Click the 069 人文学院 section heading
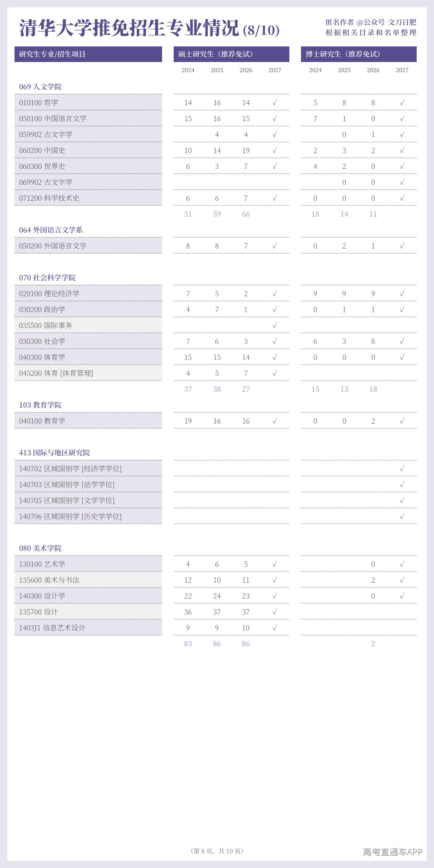Image resolution: width=434 pixels, height=868 pixels. pos(40,87)
